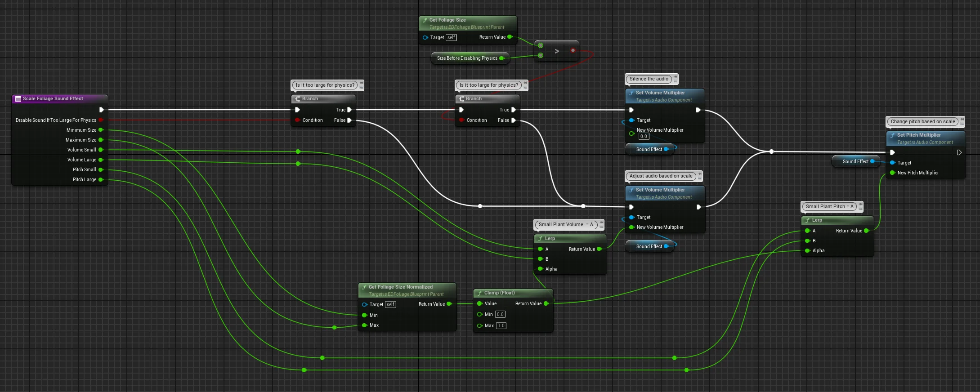The width and height of the screenshot is (980, 392).
Task: Edit the 'Small Plant Pitch = A' comment text
Action: pyautogui.click(x=829, y=207)
